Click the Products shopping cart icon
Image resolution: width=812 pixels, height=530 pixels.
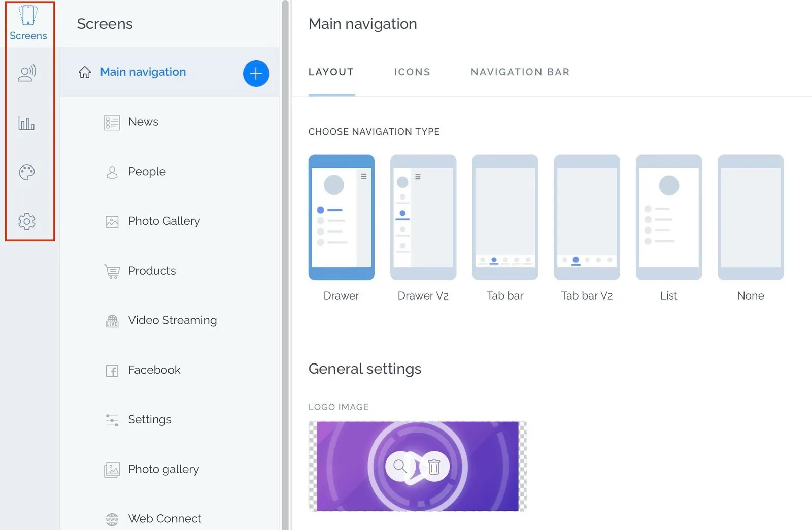coord(112,272)
